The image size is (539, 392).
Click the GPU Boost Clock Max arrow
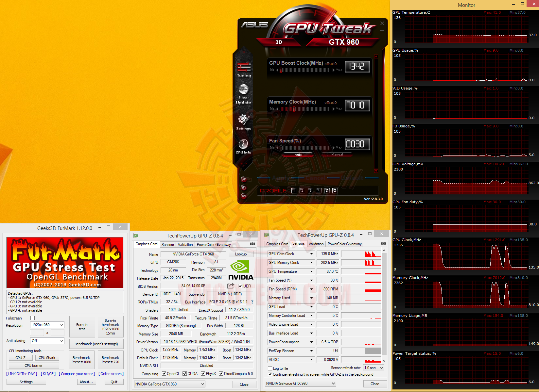334,70
